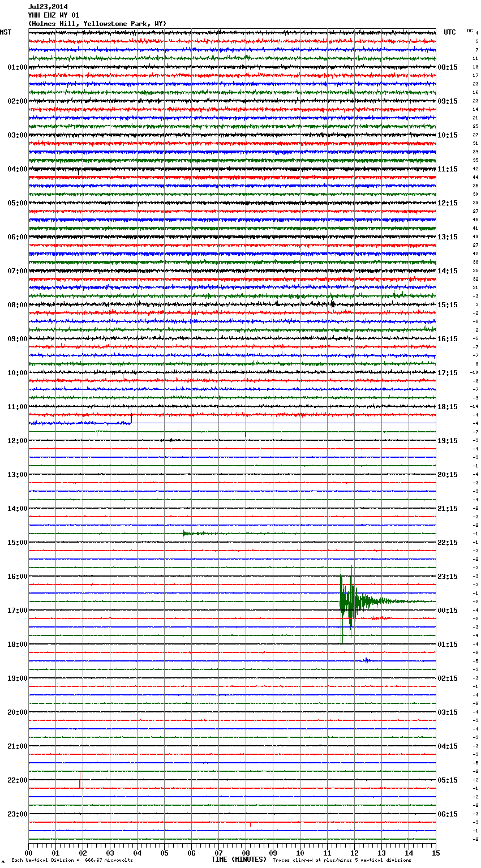The width and height of the screenshot is (481, 868).
Task: Click the 18:15 UTC row label
Action: 448,407
